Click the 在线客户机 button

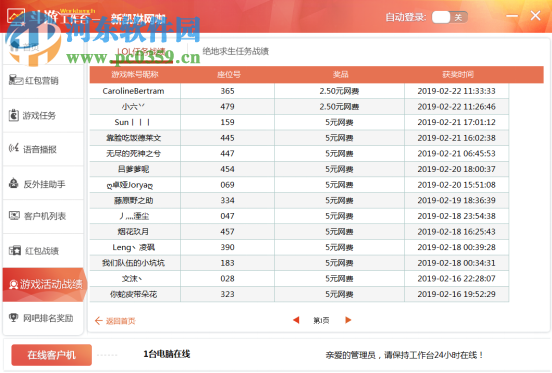point(51,355)
